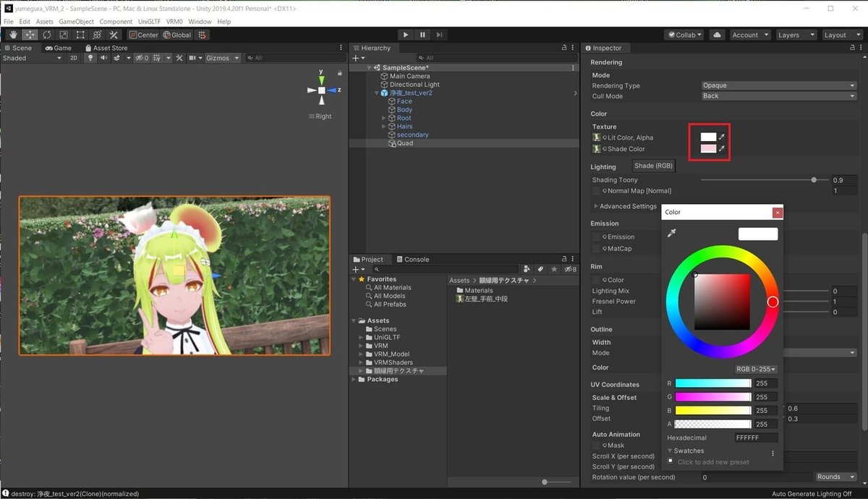Open Cloud services panel

(717, 35)
